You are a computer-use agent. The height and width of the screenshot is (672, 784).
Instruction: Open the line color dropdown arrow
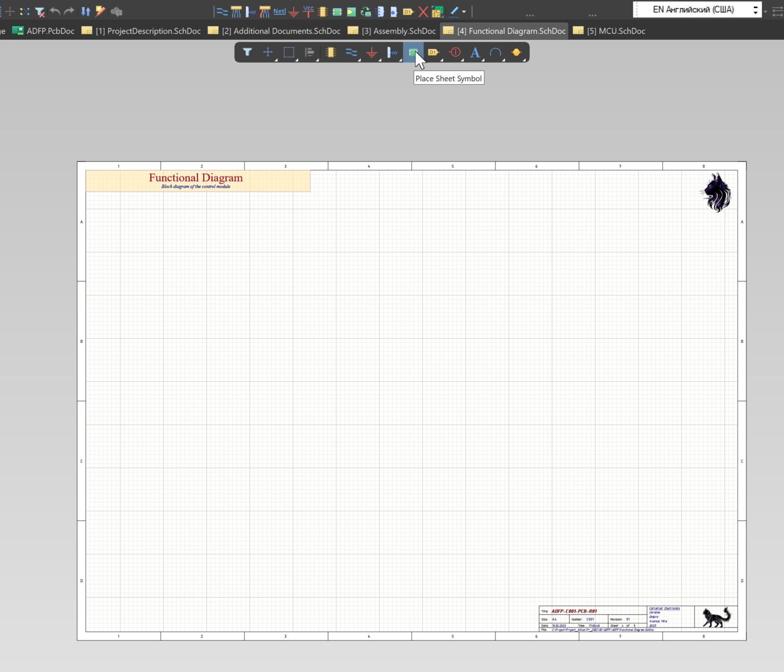(464, 11)
